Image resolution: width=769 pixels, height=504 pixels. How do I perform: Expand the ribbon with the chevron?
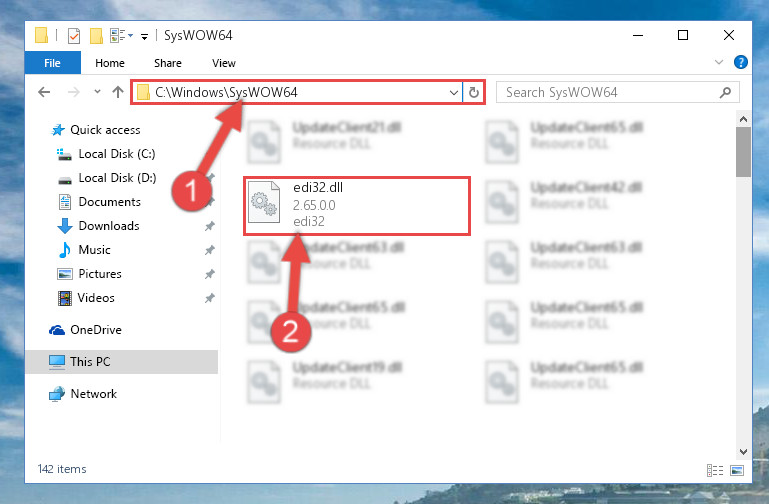click(x=718, y=62)
